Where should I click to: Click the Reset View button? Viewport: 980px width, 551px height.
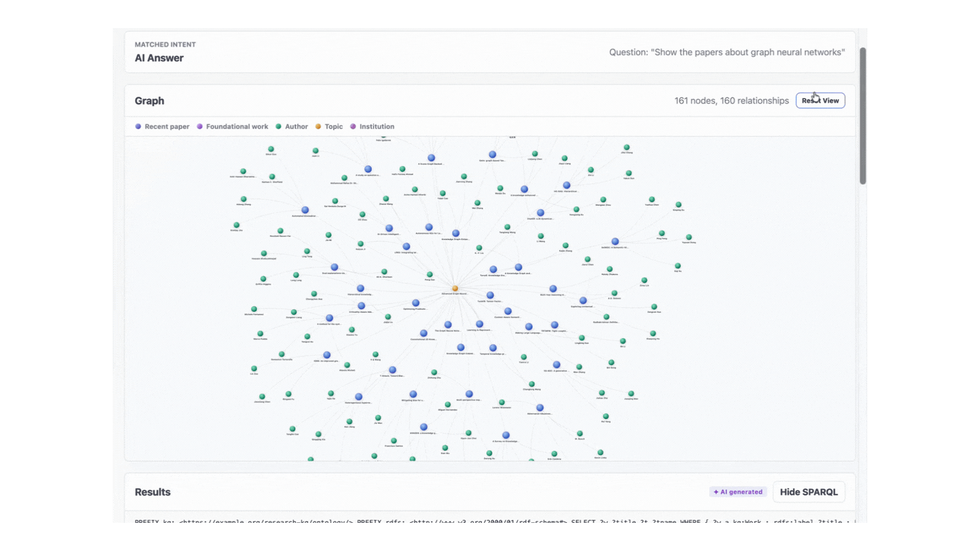pyautogui.click(x=820, y=100)
